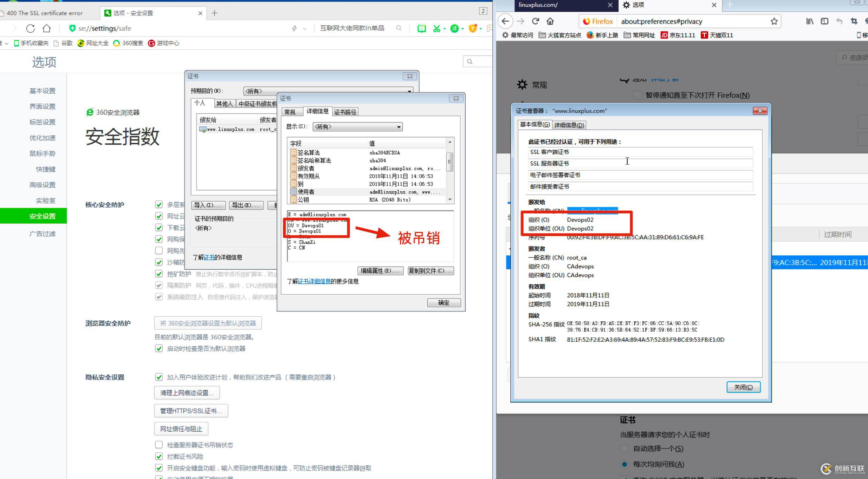Viewport: 868px width, 479px height.
Task: Click the magnifier search icon in 360 search box
Action: pos(399,28)
